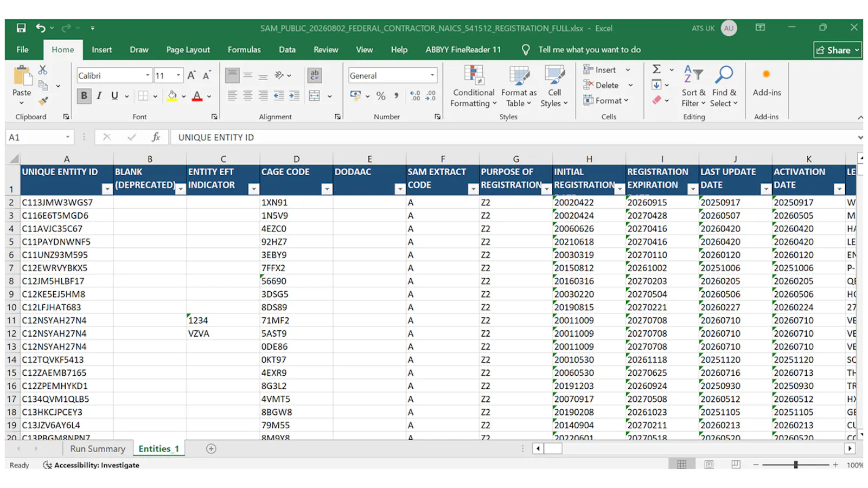The height and width of the screenshot is (488, 868).
Task: Switch to Normal view in status bar
Action: [x=682, y=465]
